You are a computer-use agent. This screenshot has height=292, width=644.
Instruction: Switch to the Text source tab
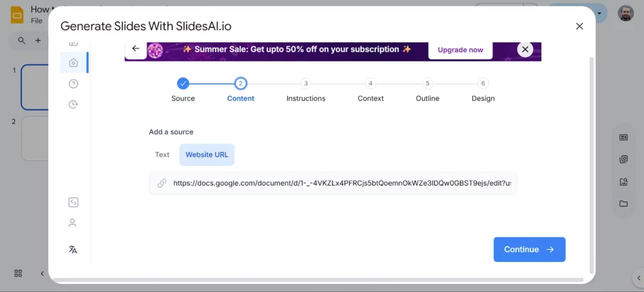pyautogui.click(x=162, y=154)
